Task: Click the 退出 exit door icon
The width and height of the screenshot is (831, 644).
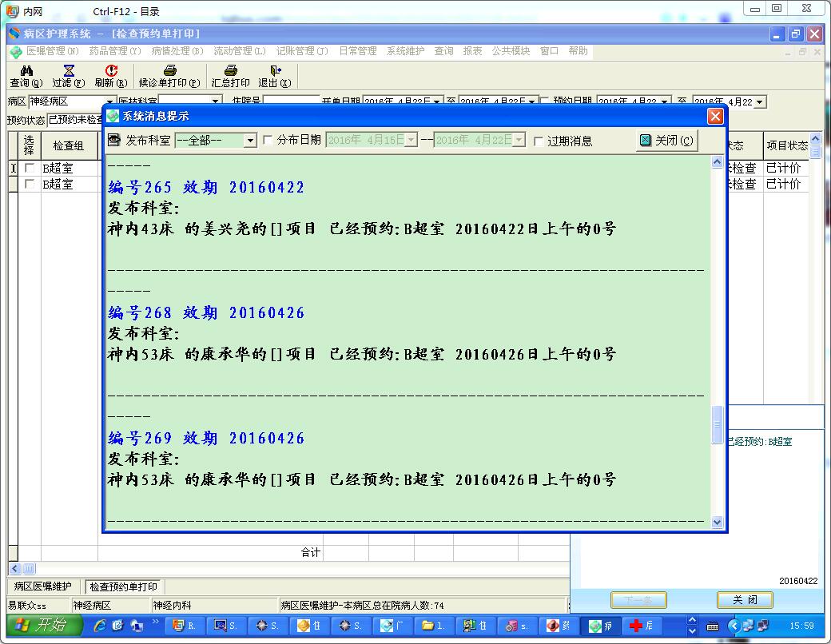Action: (275, 70)
